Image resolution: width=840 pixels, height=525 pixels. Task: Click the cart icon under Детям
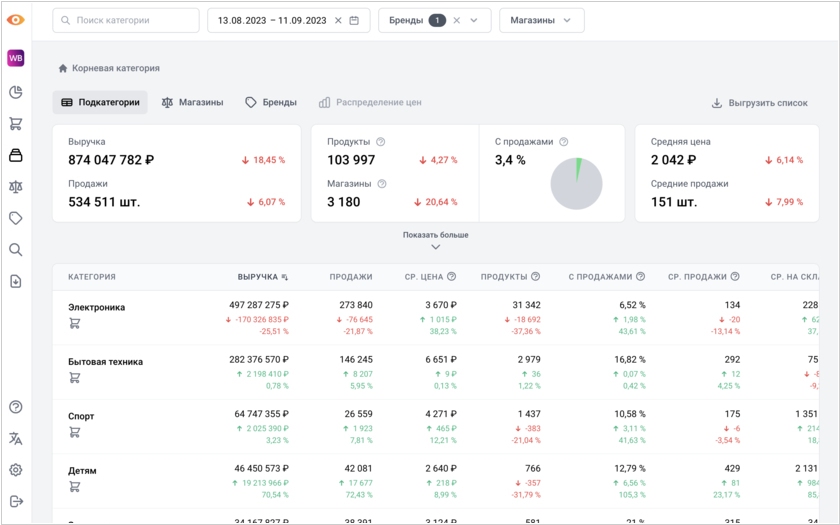74,487
